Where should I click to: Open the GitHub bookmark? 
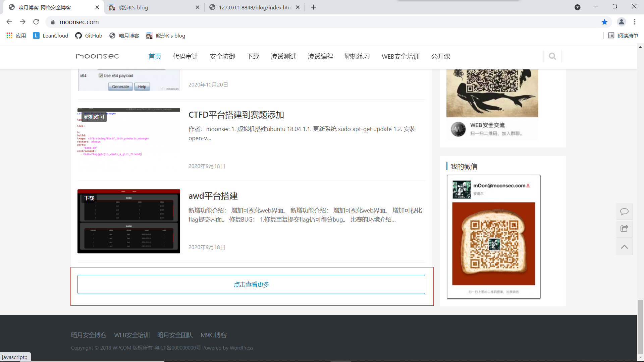(89, 36)
